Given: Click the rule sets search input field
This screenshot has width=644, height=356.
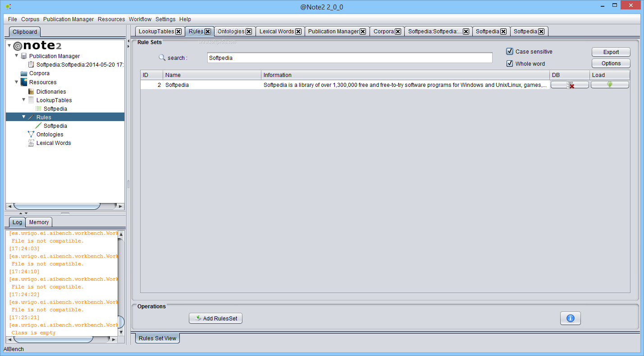Looking at the screenshot, I should 350,58.
